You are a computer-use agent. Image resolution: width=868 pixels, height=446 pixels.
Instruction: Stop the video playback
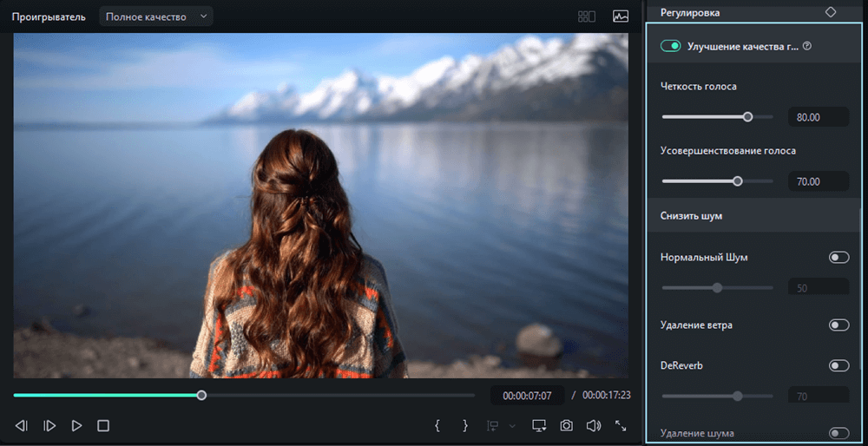click(x=103, y=425)
